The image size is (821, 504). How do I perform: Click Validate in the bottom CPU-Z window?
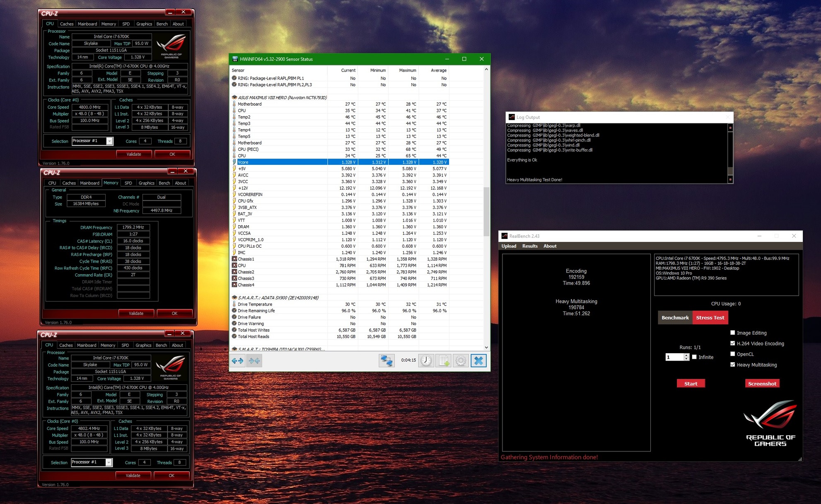tap(133, 475)
